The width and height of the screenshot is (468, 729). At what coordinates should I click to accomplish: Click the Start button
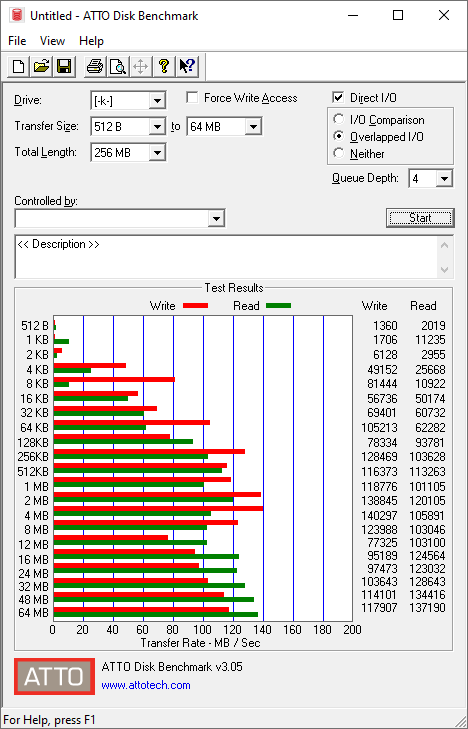coord(420,218)
